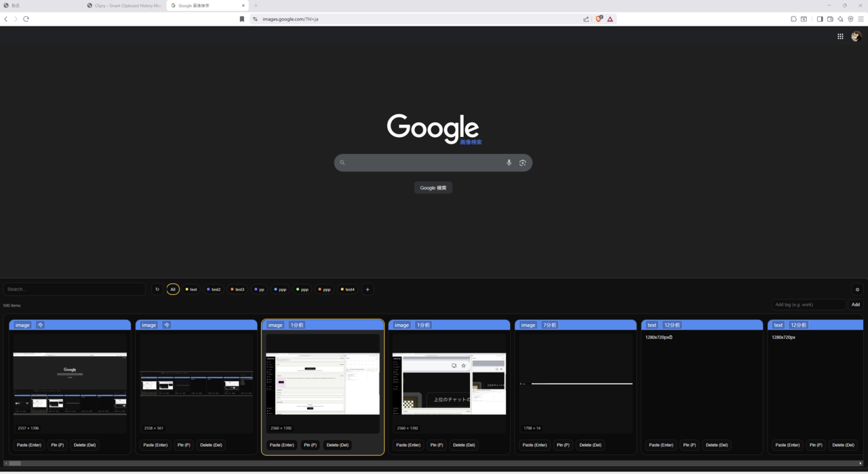Image resolution: width=868 pixels, height=474 pixels.
Task: Paste the 2557 × 1396 image item
Action: 29,445
